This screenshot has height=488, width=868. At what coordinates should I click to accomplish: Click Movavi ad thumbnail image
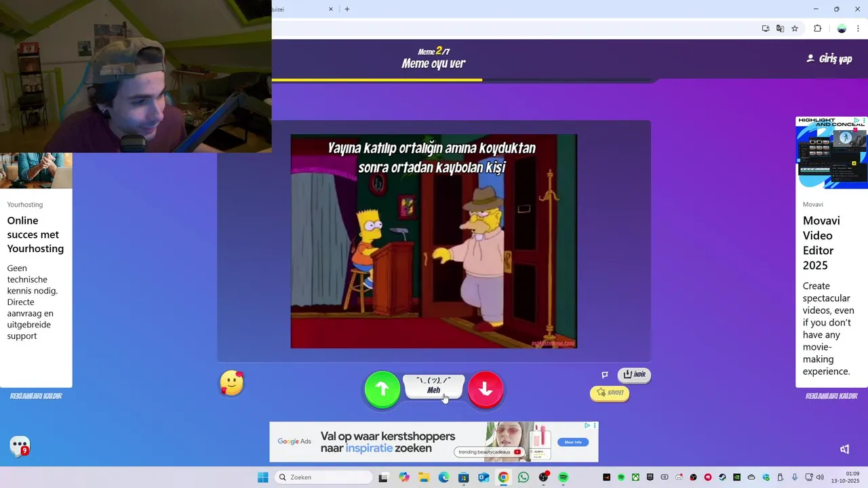click(x=831, y=152)
